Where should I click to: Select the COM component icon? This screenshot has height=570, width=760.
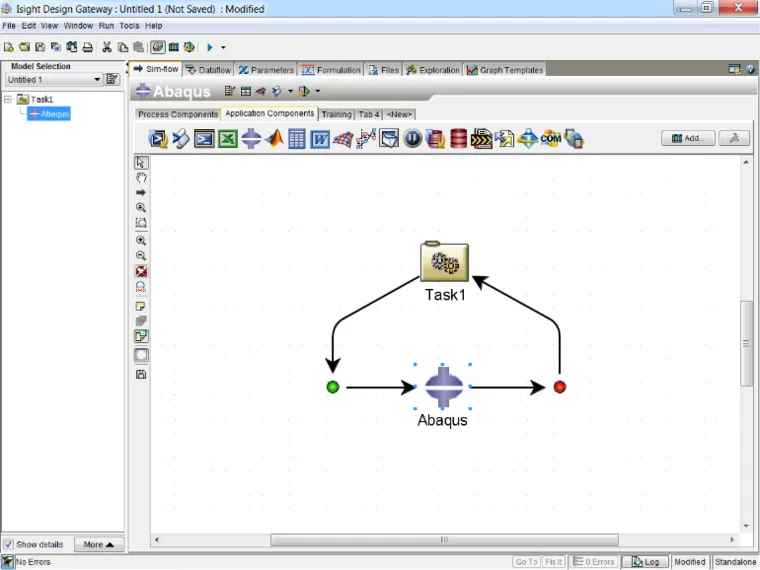click(551, 139)
